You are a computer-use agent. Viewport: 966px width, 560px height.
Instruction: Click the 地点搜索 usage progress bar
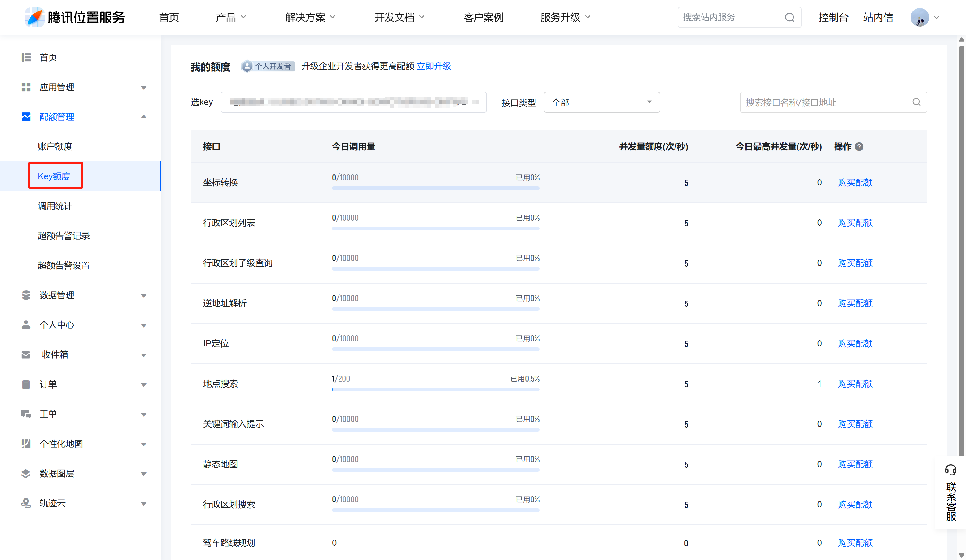[435, 389]
